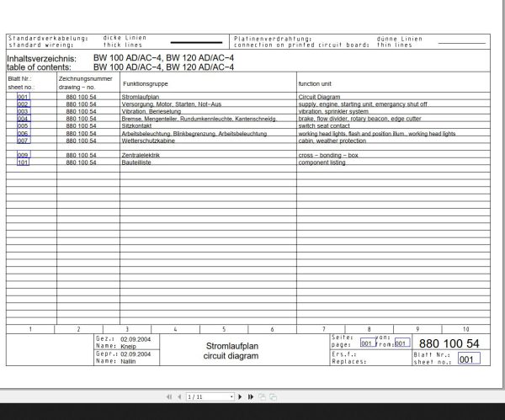The width and height of the screenshot is (505, 420).
Task: Click 'Inhaltsverzeichnis:' heading
Action: coord(41,59)
